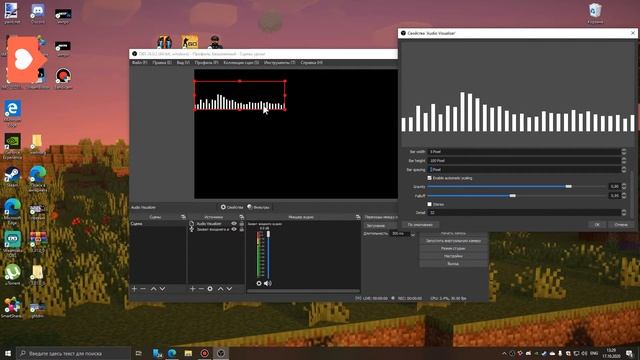The height and width of the screenshot is (360, 640).
Task: Move scene down in Scenes toolbar
Action: [162, 289]
